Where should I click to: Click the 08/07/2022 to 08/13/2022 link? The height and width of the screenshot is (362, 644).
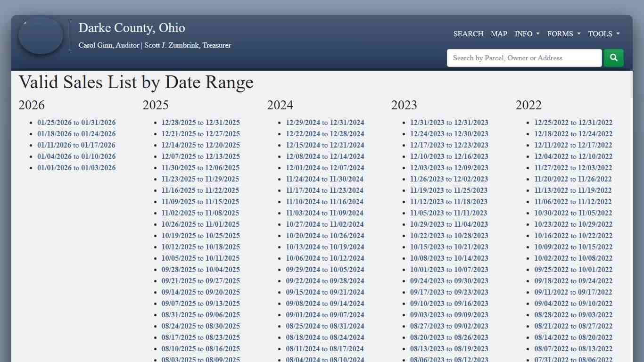coord(573,348)
